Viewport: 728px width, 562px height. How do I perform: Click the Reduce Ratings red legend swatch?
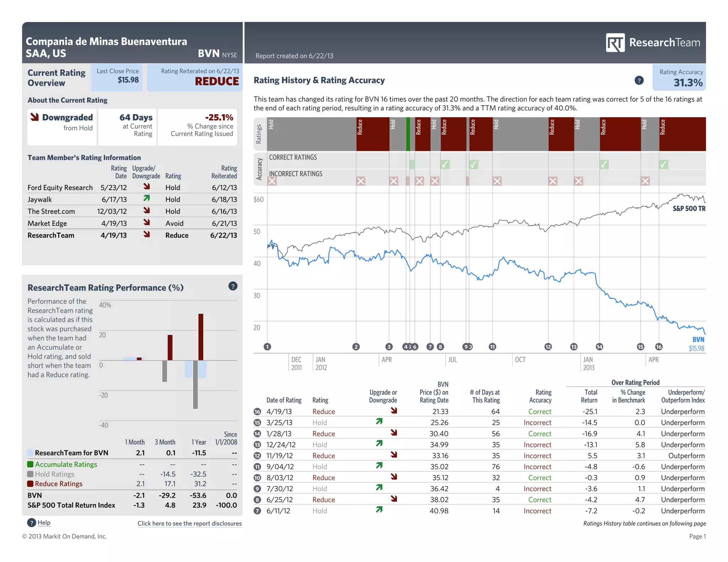pyautogui.click(x=31, y=483)
